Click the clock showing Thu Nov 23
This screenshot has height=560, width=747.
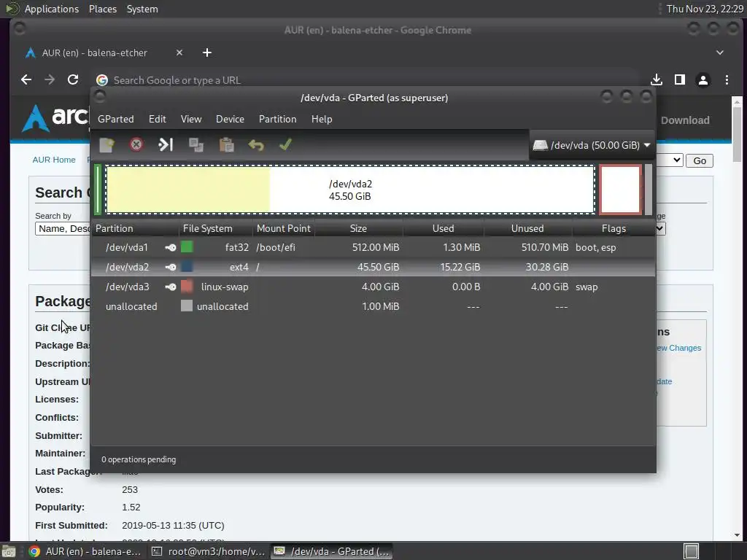(705, 9)
